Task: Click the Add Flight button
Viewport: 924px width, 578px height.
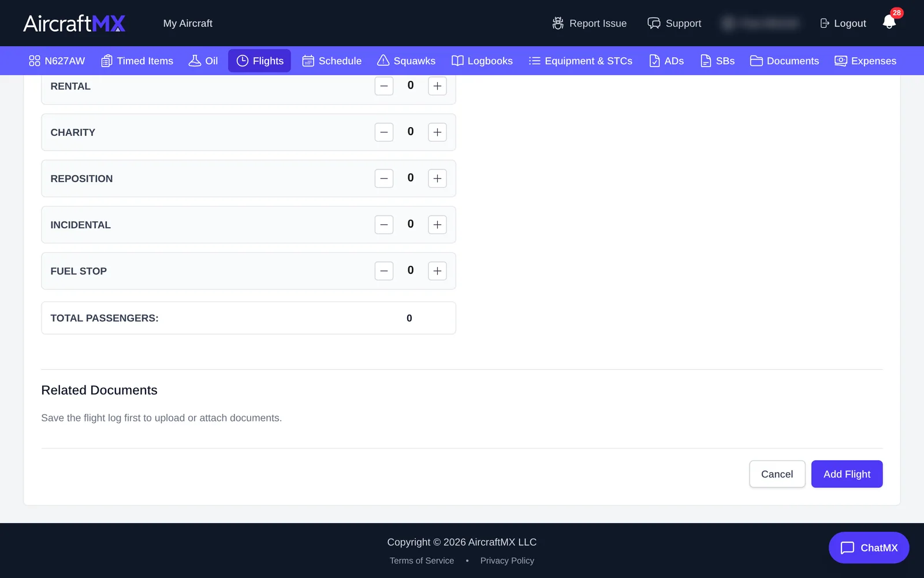Action: (x=847, y=474)
